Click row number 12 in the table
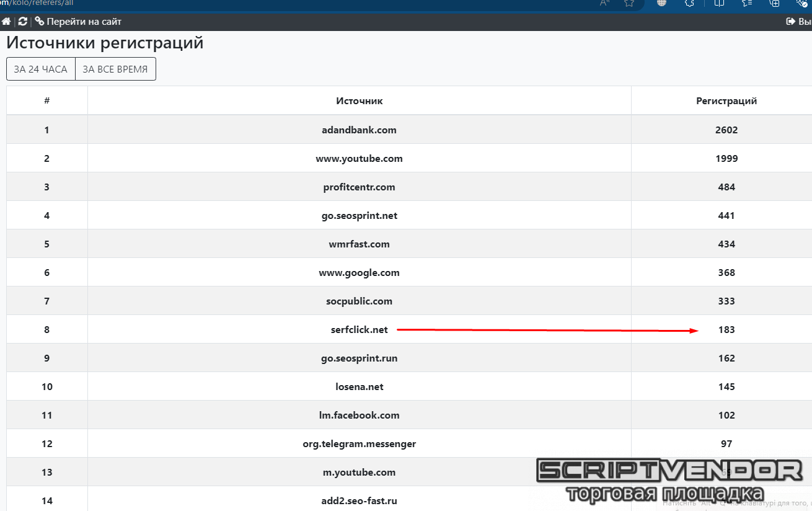The width and height of the screenshot is (812, 511). 47,444
